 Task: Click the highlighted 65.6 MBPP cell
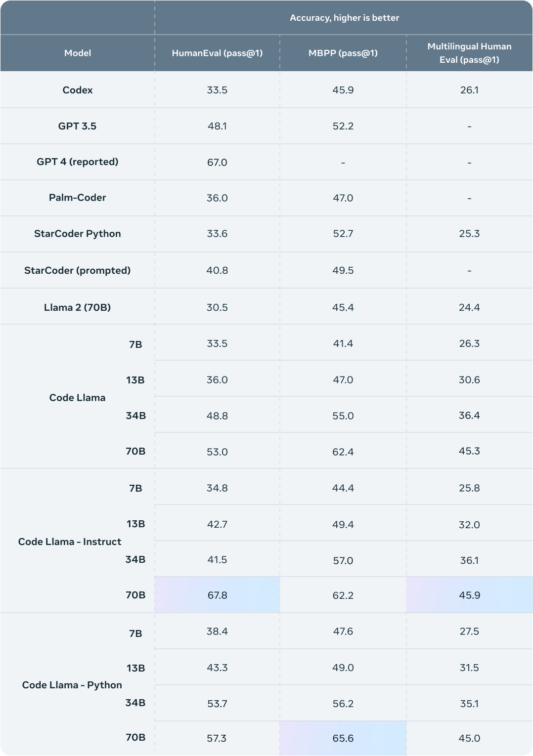click(343, 738)
